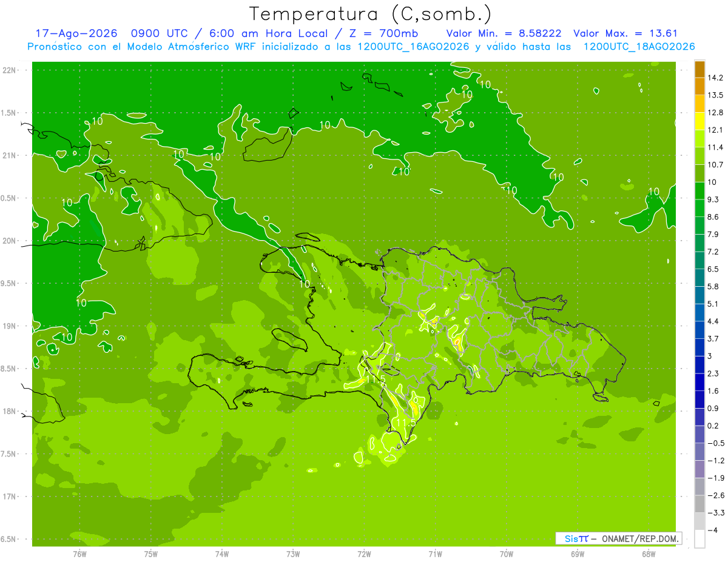Pick yellow swatch between 12.1 and 12.8
The image size is (728, 562).
699,121
